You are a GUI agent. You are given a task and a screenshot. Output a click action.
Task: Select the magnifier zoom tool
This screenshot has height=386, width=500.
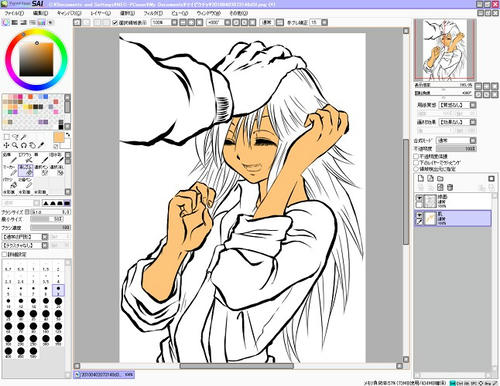coord(15,145)
